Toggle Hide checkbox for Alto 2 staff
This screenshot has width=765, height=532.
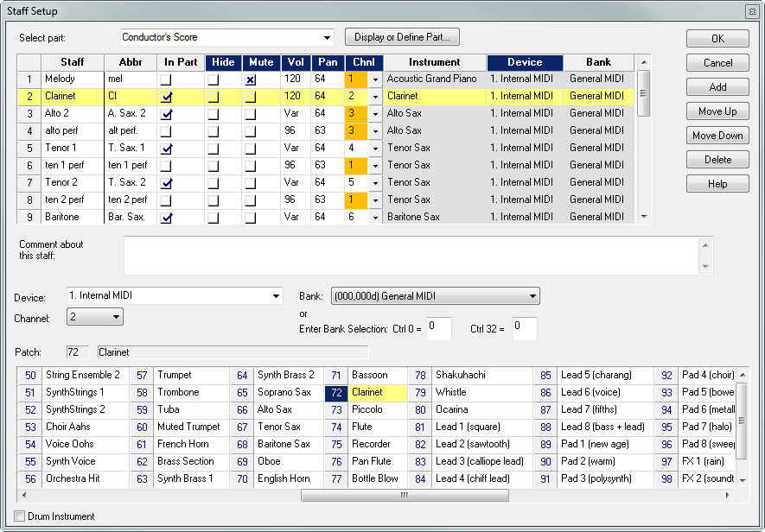click(213, 113)
